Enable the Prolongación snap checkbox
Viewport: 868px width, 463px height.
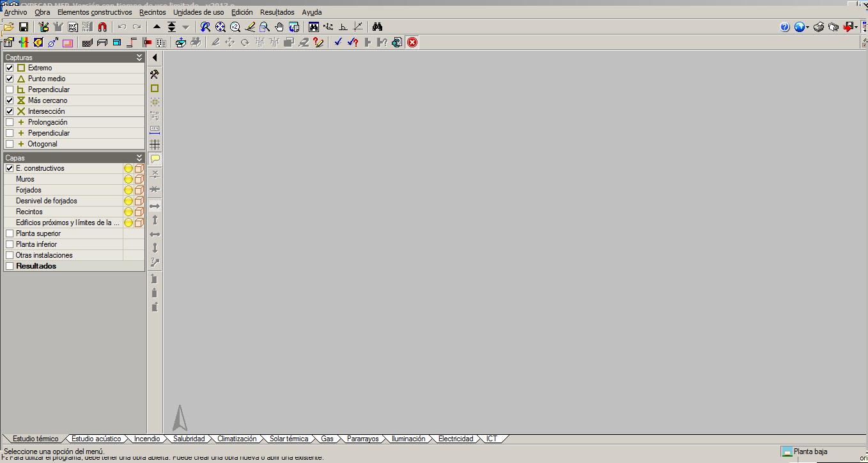coord(10,122)
